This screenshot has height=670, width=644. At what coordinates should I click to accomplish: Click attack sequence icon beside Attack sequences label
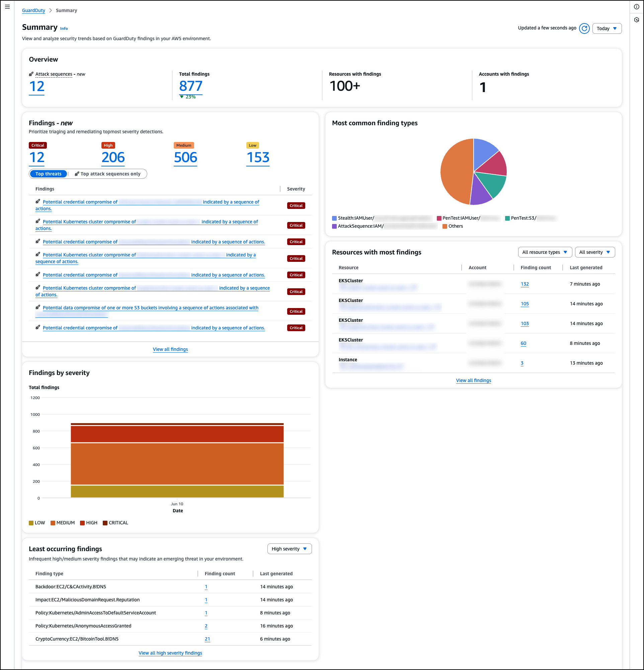tap(31, 74)
